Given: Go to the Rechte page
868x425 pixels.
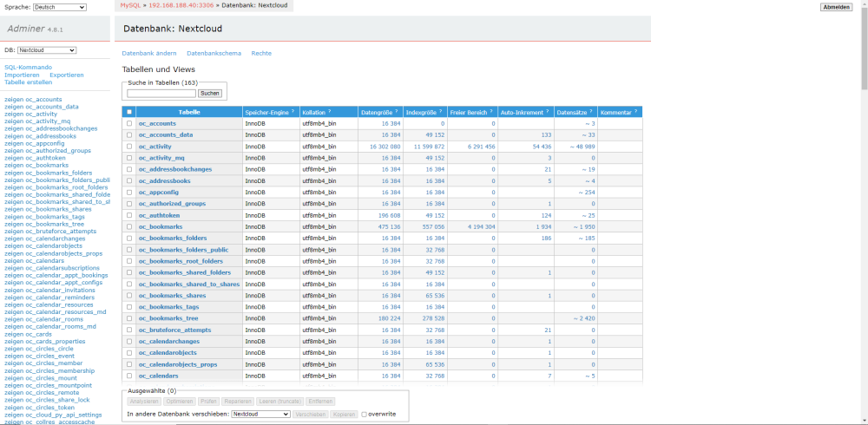Looking at the screenshot, I should coord(261,53).
